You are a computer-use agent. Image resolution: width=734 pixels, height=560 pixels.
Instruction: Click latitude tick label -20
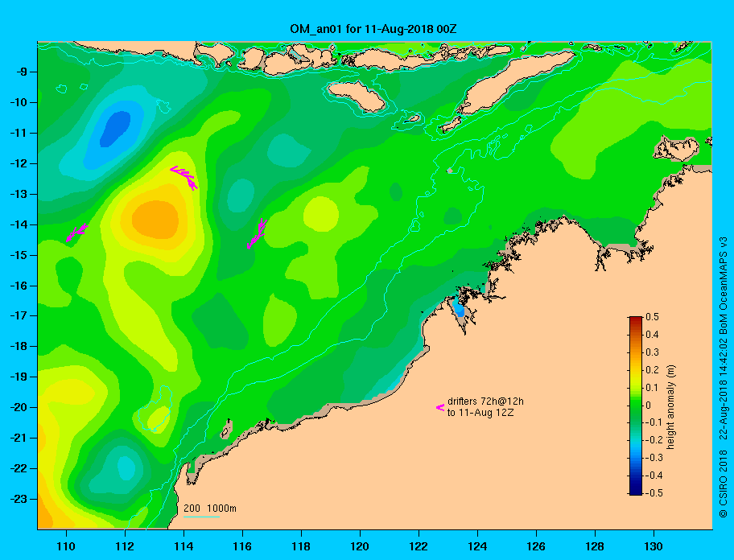coord(19,407)
